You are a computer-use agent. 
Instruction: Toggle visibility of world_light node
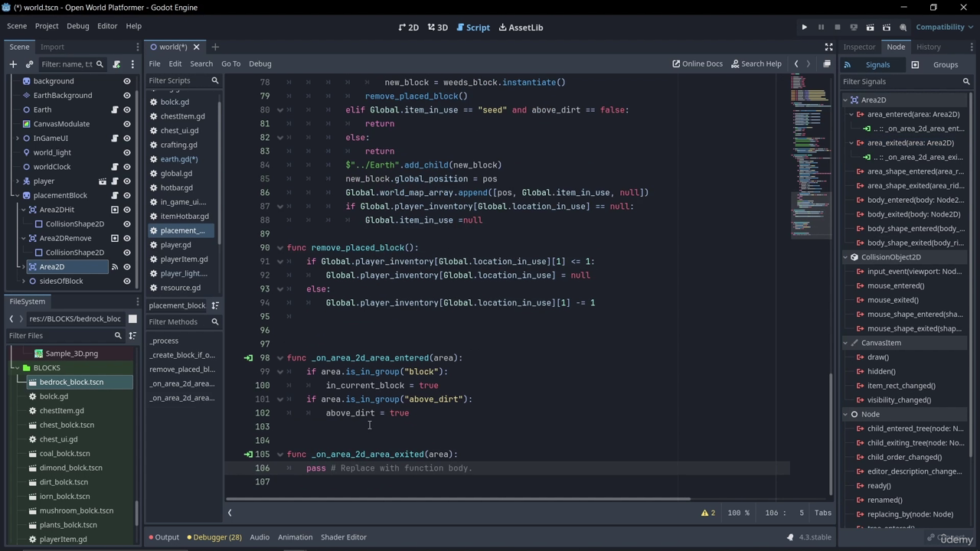(127, 152)
